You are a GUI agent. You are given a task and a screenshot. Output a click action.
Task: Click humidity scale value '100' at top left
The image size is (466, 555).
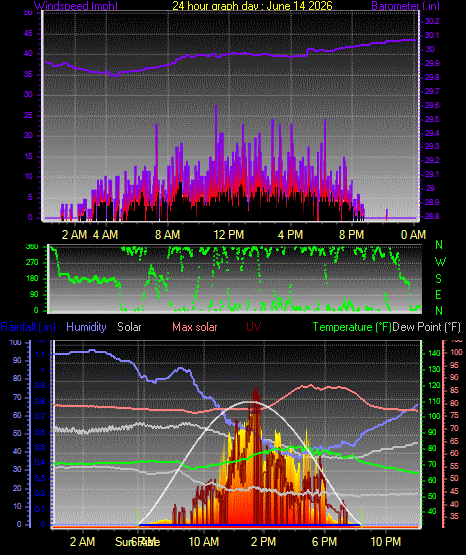(x=15, y=343)
